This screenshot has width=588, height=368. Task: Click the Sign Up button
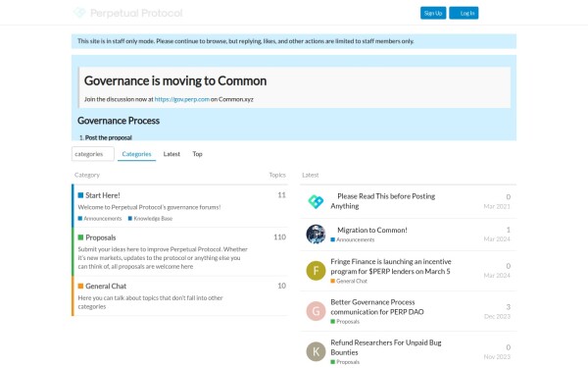(x=433, y=13)
